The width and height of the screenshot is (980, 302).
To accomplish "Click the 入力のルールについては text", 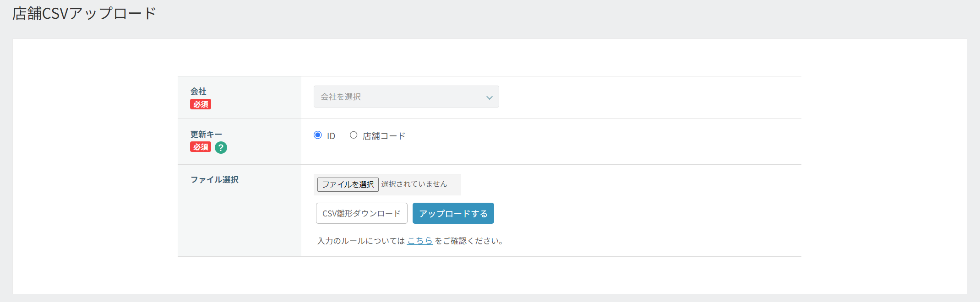I will click(x=361, y=241).
